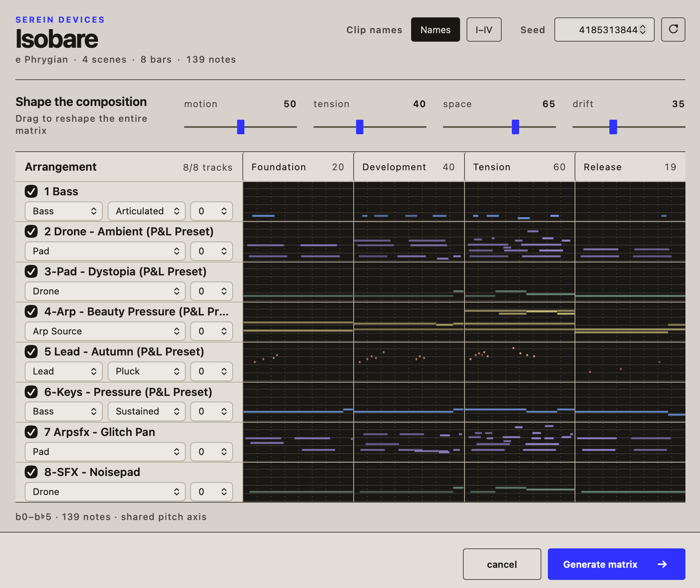Click the octave stepper for 1 Bass
Screen dimensions: 700x588
point(212,211)
